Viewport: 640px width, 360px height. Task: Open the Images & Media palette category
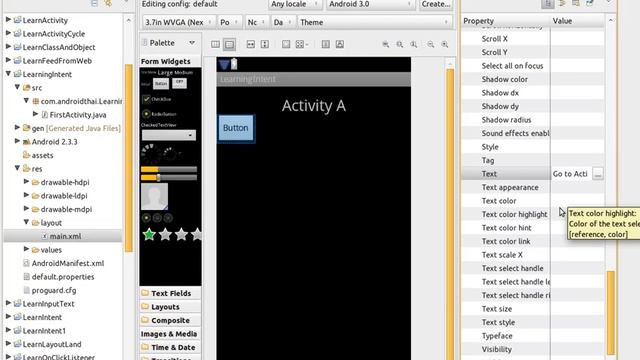pyautogui.click(x=170, y=333)
